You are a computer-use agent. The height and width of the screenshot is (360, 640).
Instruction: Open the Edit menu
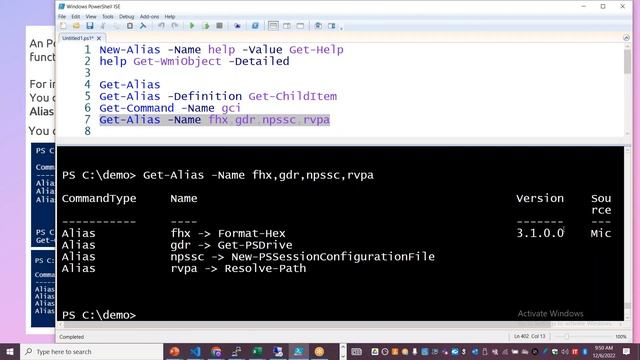(76, 17)
